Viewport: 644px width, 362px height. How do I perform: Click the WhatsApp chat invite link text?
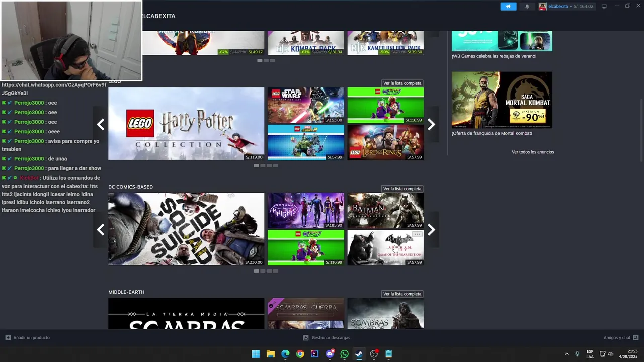54,89
